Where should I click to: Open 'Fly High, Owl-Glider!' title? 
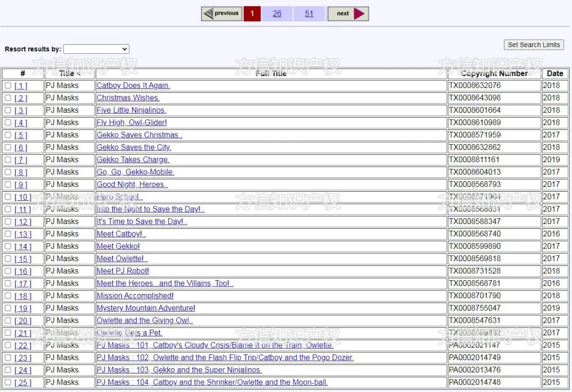tap(132, 123)
